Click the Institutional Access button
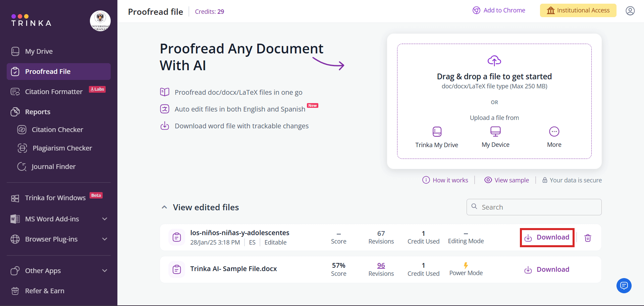This screenshot has width=644, height=306. tap(578, 10)
